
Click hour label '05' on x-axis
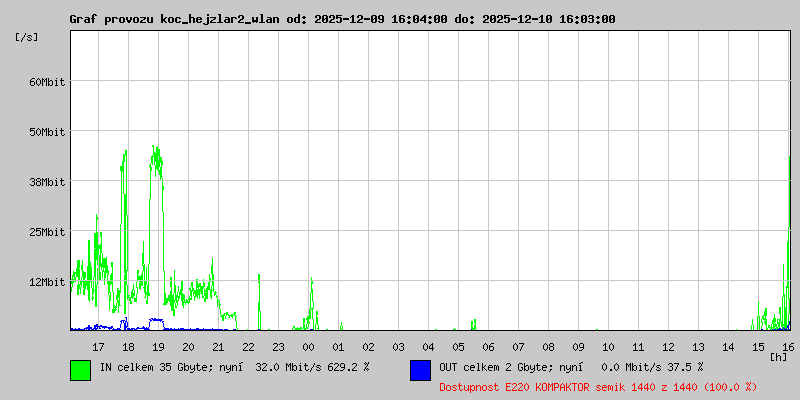459,347
